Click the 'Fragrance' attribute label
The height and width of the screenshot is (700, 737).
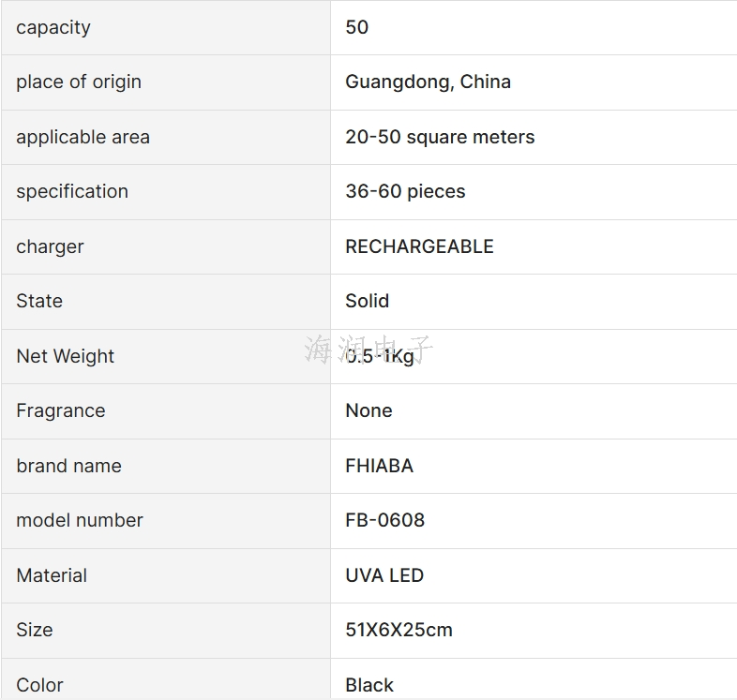[61, 410]
